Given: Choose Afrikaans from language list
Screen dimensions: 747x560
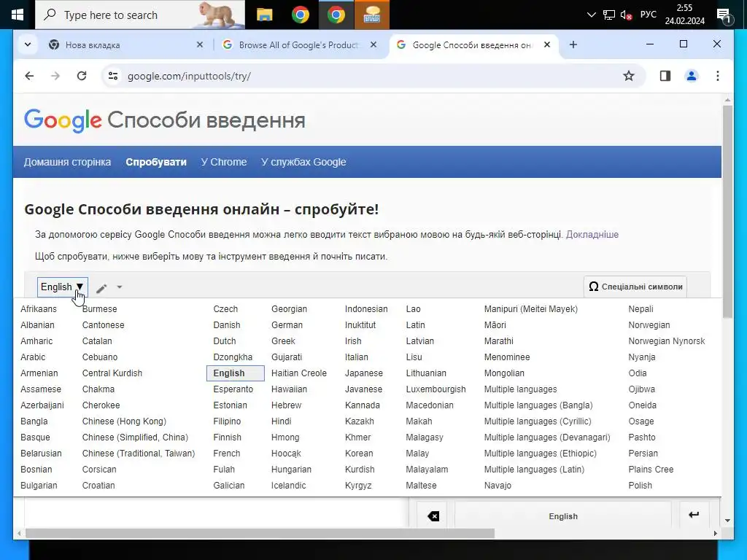Looking at the screenshot, I should 39,309.
